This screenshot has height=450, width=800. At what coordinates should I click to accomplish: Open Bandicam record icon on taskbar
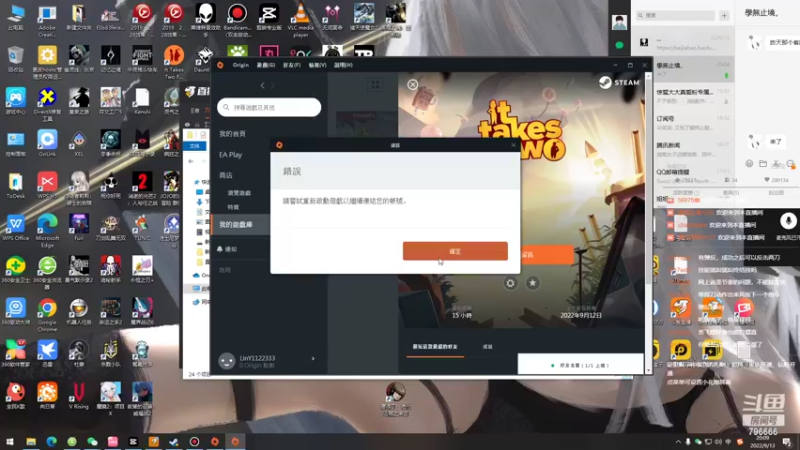[194, 442]
